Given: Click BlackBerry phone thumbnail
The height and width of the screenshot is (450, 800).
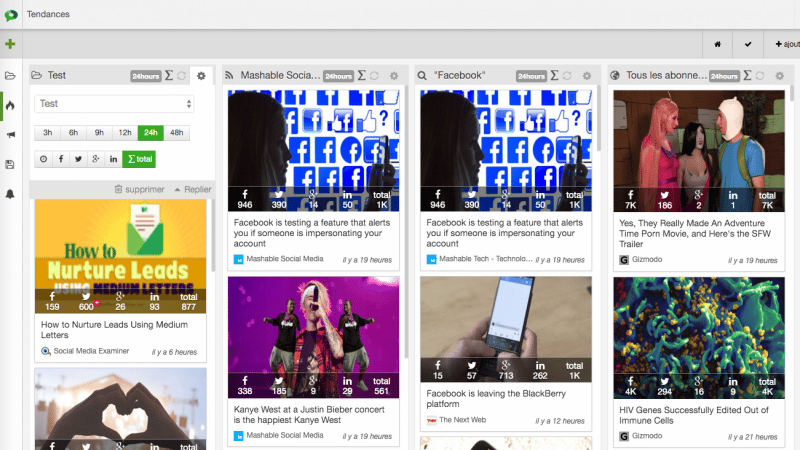Looking at the screenshot, I should point(506,329).
